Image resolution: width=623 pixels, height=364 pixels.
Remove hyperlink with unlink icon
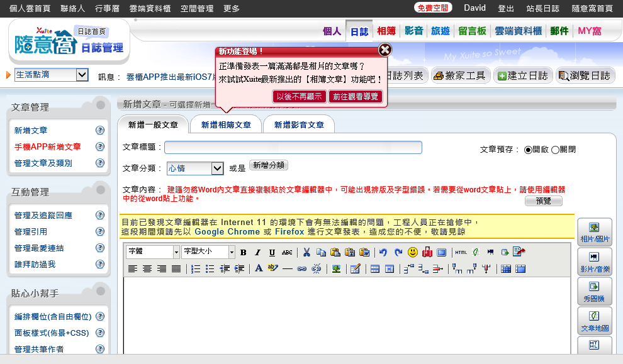(317, 268)
